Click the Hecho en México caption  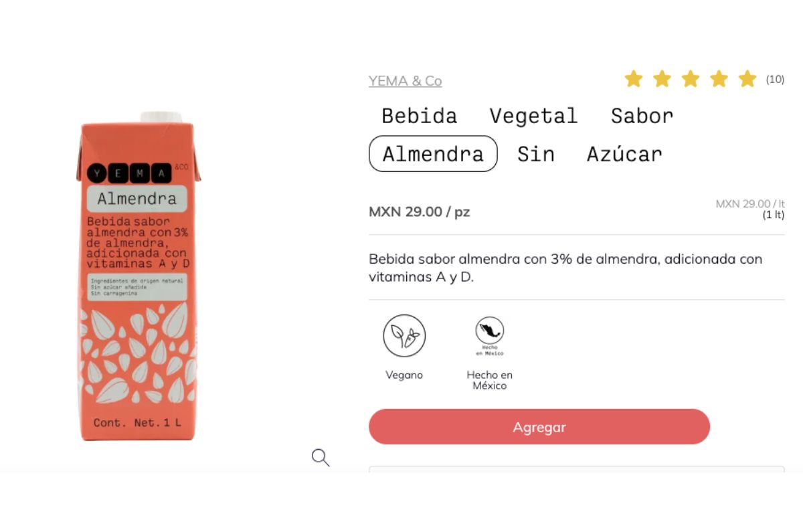click(490, 380)
